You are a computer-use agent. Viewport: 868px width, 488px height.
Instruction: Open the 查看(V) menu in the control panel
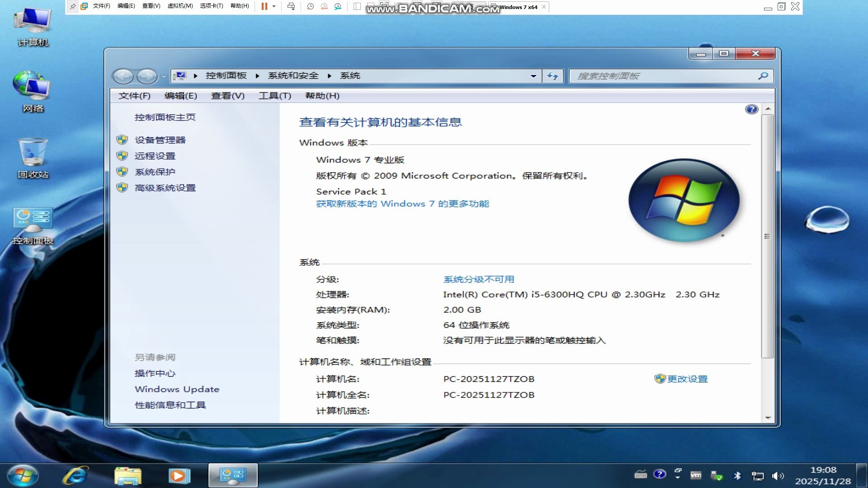coord(227,96)
